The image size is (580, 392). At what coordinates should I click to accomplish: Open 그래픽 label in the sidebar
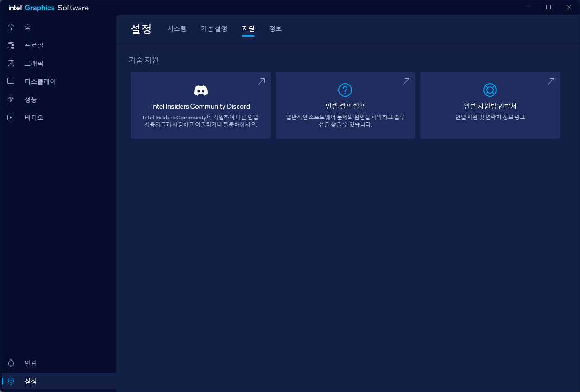point(34,63)
